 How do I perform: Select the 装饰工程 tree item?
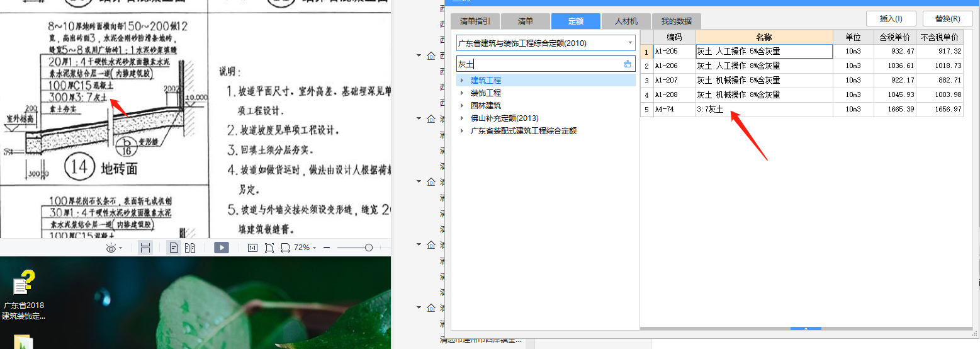486,93
